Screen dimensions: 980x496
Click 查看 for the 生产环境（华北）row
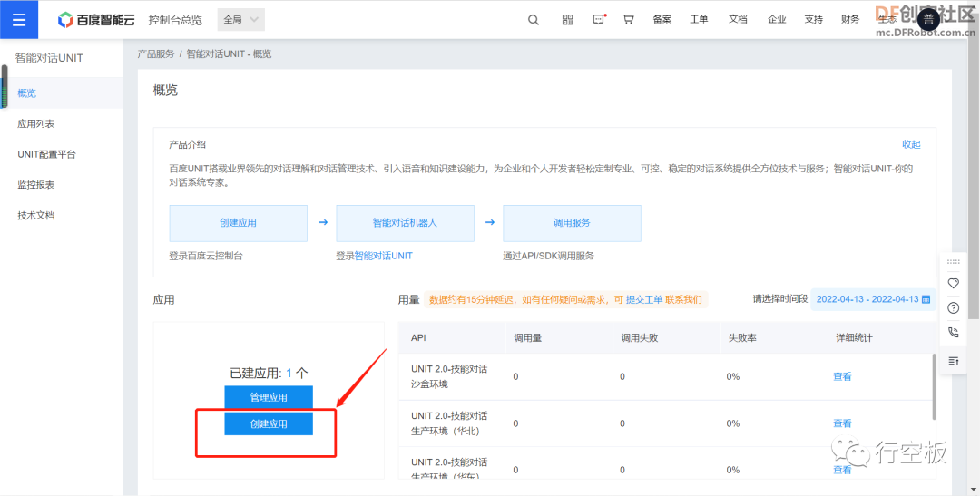[x=842, y=423]
